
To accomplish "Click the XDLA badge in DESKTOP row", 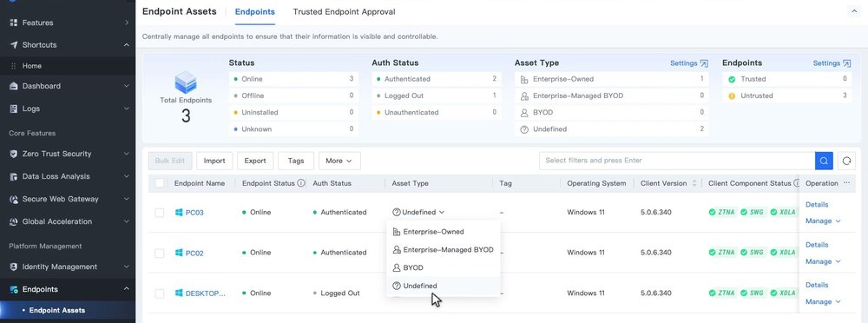I will click(783, 293).
